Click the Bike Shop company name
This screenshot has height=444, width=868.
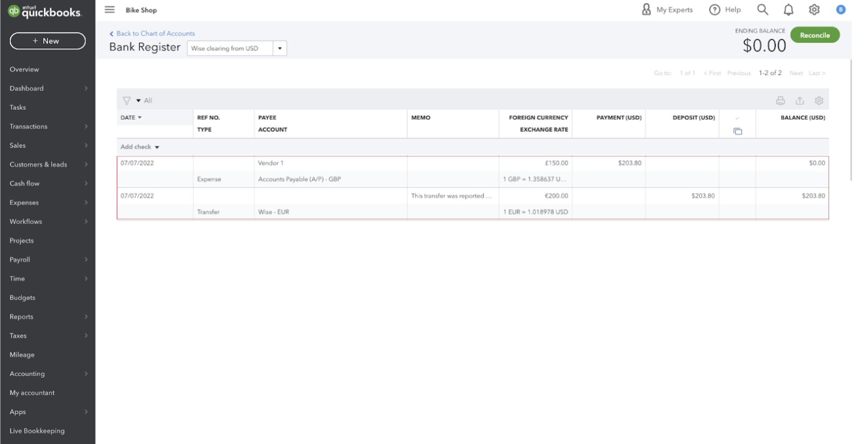pyautogui.click(x=141, y=10)
